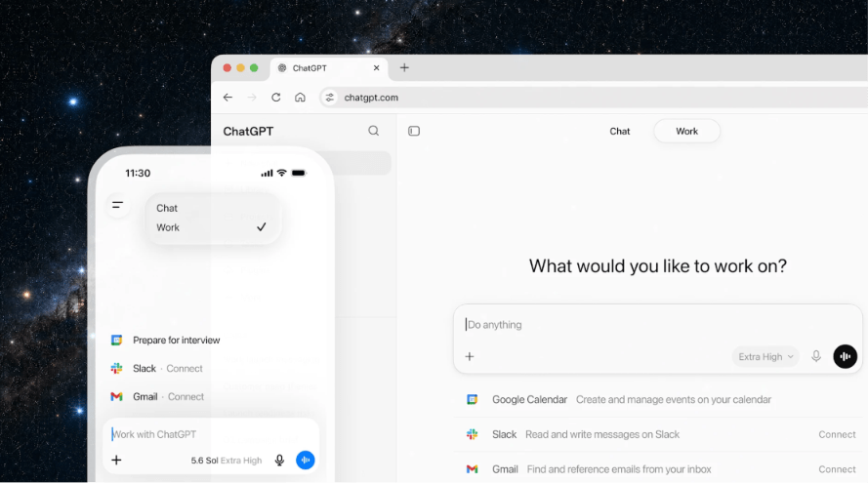Click Find and reference emails from your inbox
Viewport: 868px width, 483px height.
(x=619, y=469)
